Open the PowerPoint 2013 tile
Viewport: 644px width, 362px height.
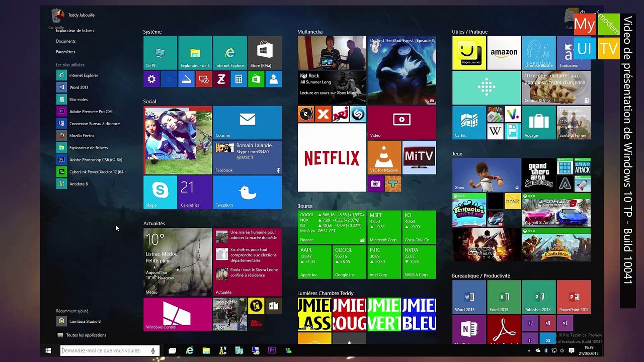(574, 297)
